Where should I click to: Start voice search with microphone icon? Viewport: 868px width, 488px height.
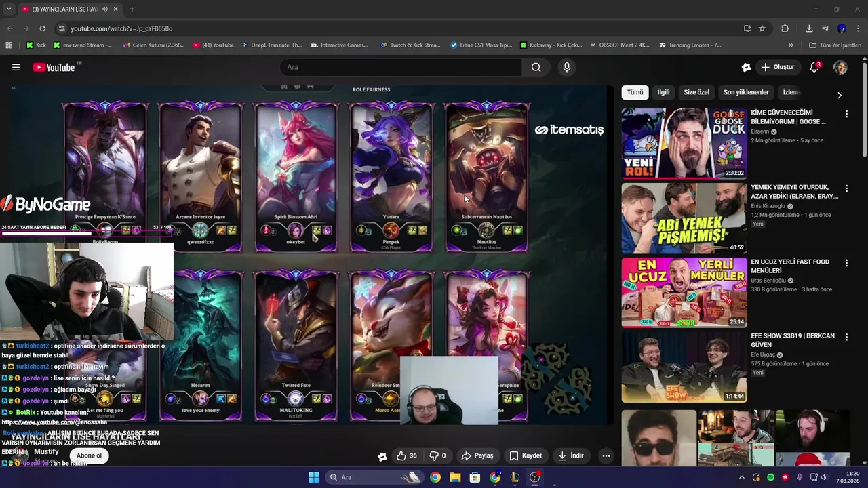tap(567, 67)
